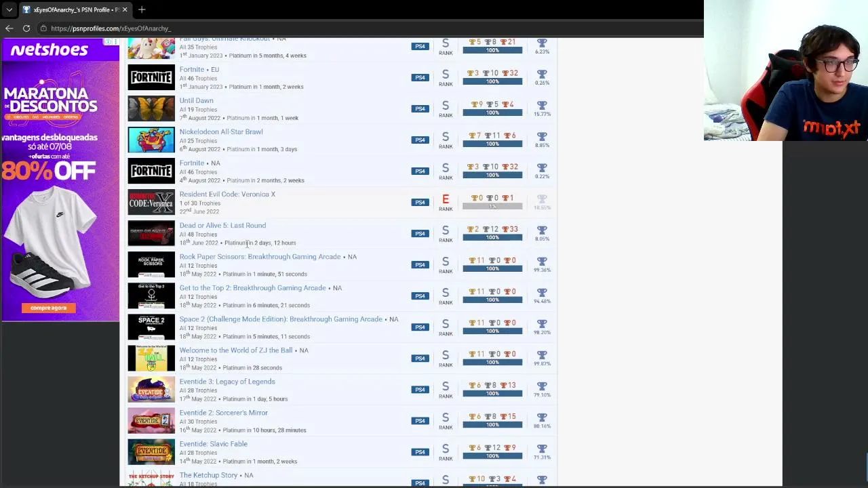868x488 pixels.
Task: Open Nickelodeon All-Star Brawl title link
Action: 221,131
